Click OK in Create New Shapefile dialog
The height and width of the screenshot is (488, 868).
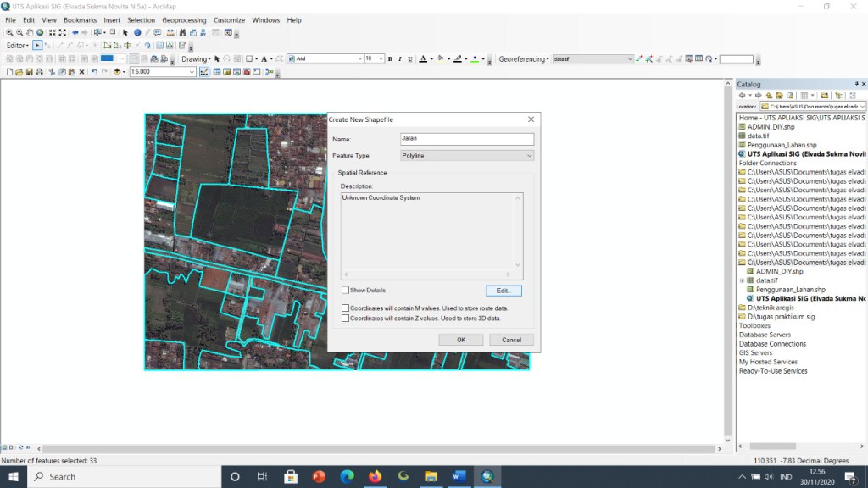pyautogui.click(x=460, y=340)
